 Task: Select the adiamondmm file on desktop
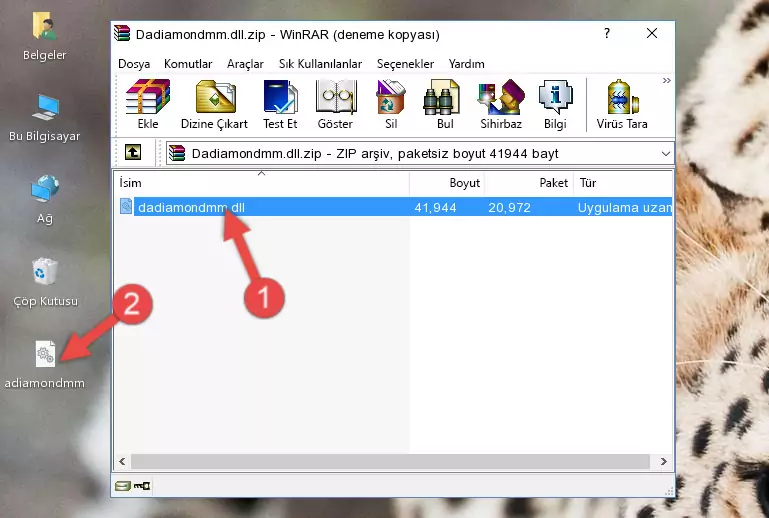point(45,364)
